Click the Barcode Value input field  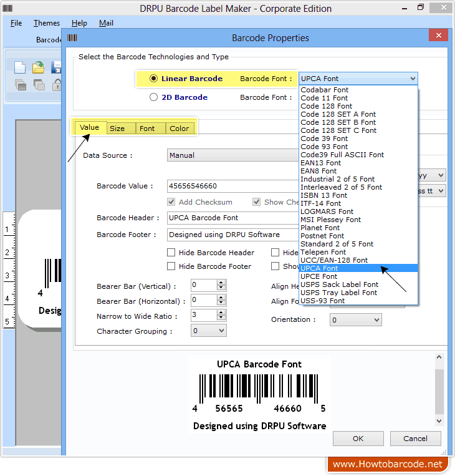[x=233, y=186]
